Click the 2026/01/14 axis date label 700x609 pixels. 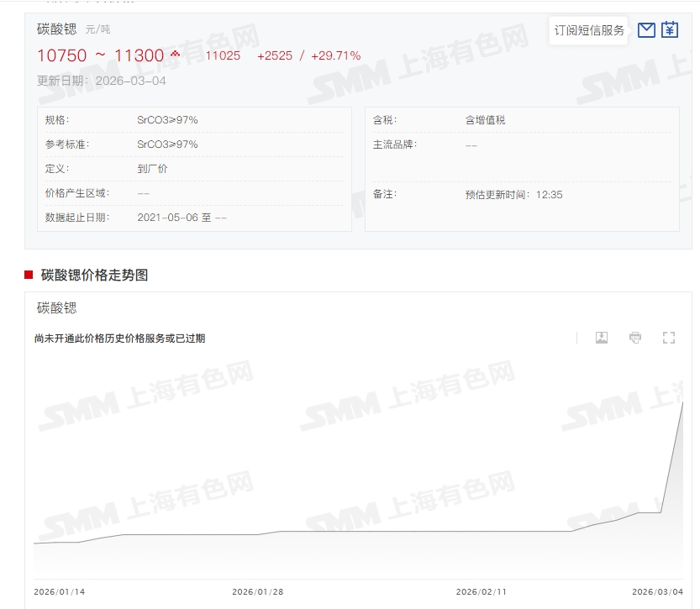[60, 591]
